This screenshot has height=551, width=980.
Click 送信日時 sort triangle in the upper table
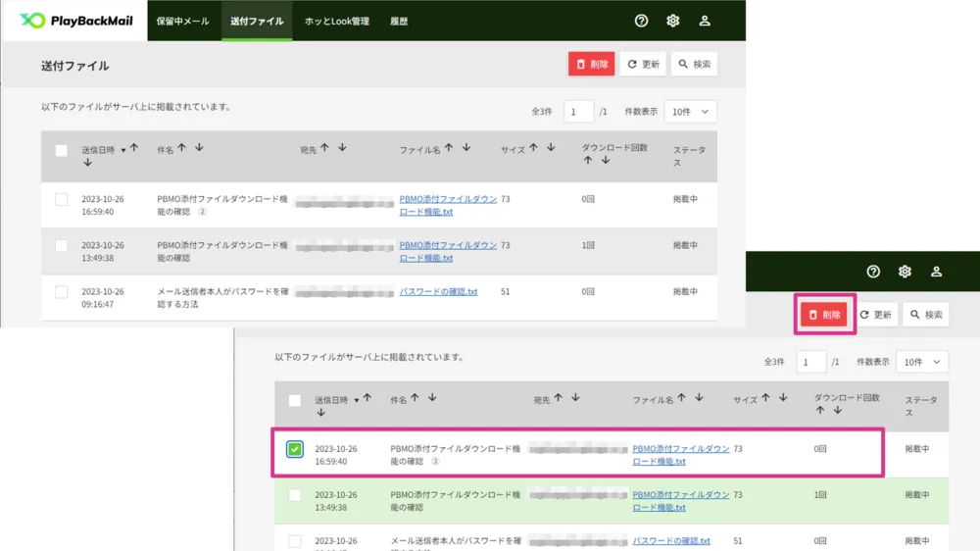click(123, 150)
